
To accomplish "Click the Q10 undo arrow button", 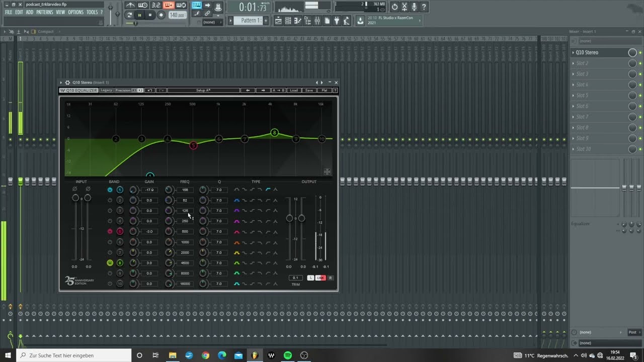I will [150, 90].
